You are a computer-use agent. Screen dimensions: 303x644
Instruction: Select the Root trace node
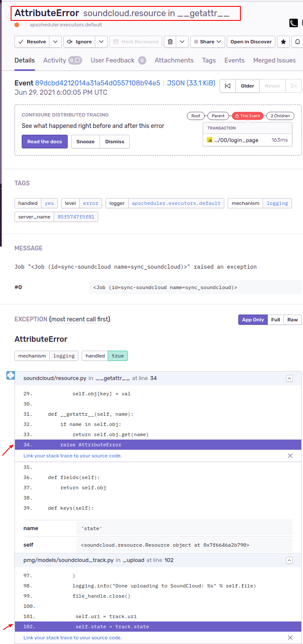coord(196,116)
